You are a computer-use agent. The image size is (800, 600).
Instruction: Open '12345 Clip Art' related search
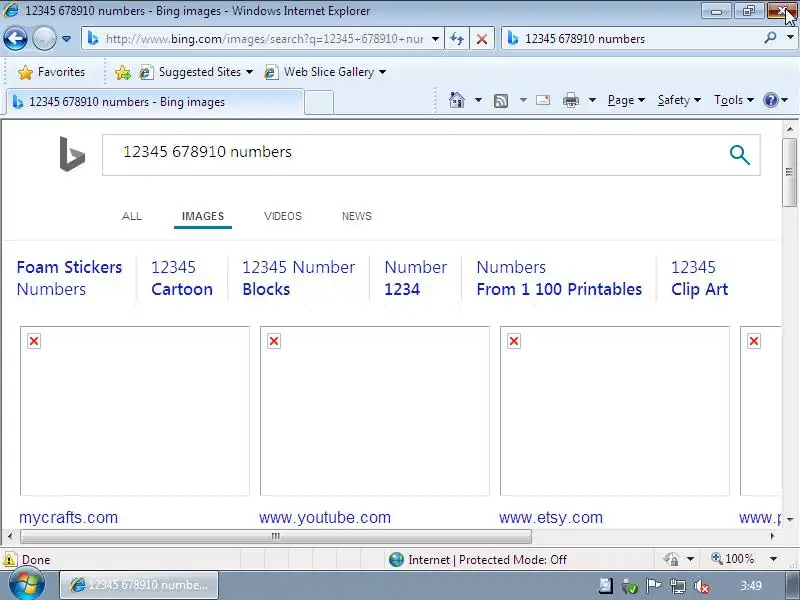point(699,278)
